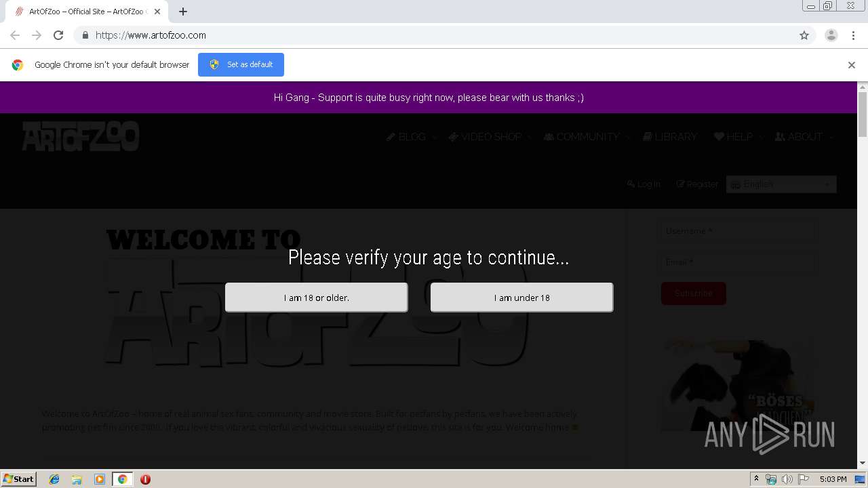Click the site logo in the header
The height and width of the screenshot is (488, 868).
81,136
